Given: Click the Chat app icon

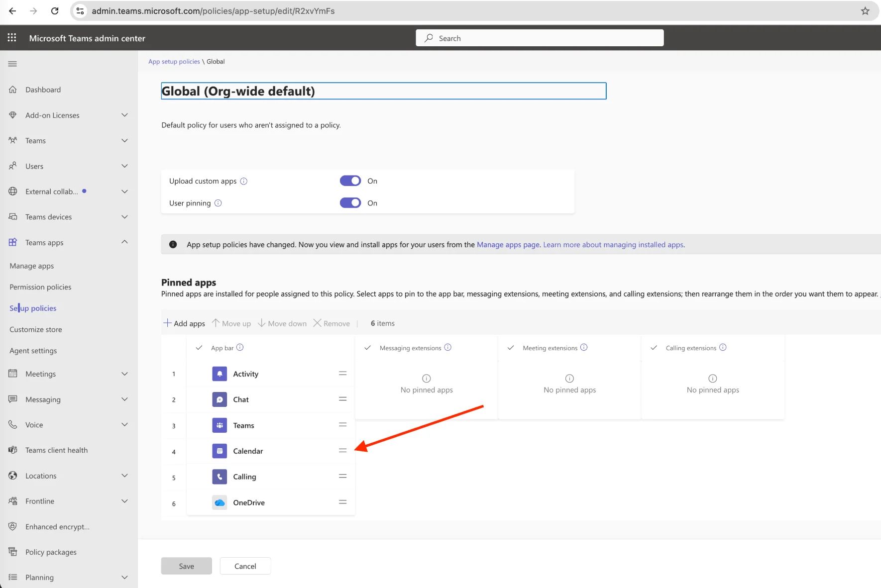Looking at the screenshot, I should click(x=220, y=399).
